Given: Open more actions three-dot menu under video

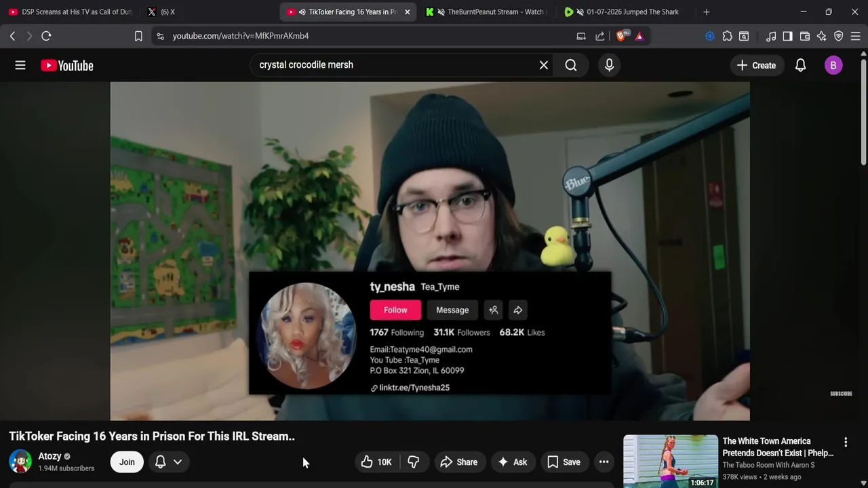Looking at the screenshot, I should [604, 462].
